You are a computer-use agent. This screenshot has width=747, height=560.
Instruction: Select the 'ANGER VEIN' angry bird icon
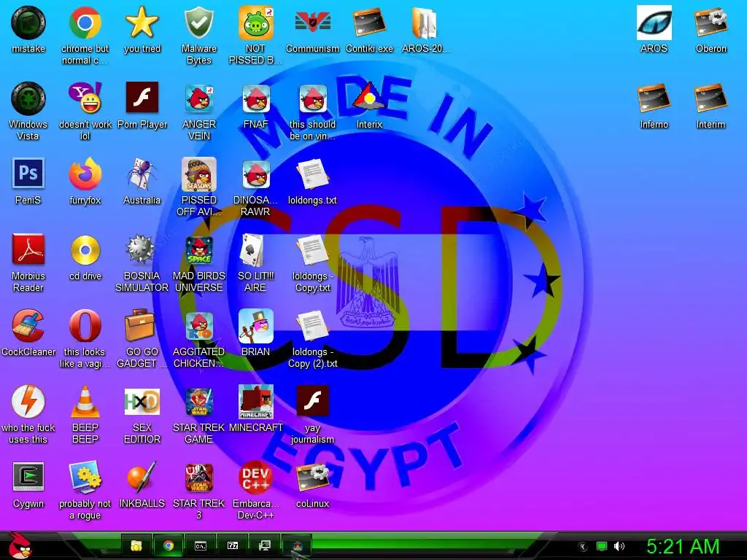pos(198,98)
